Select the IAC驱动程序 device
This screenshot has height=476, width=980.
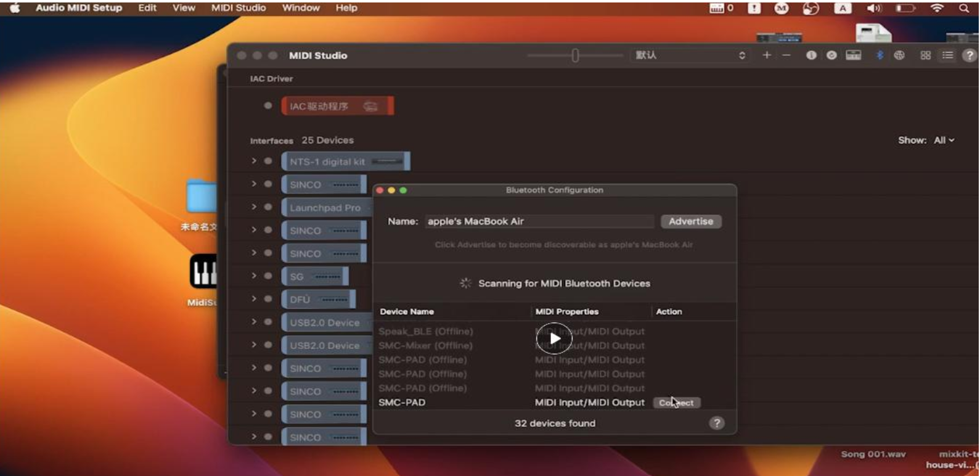click(337, 106)
